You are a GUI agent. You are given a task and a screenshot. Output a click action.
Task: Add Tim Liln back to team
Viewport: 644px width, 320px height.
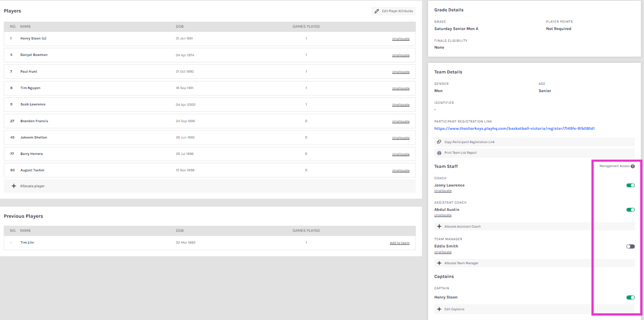coord(399,243)
